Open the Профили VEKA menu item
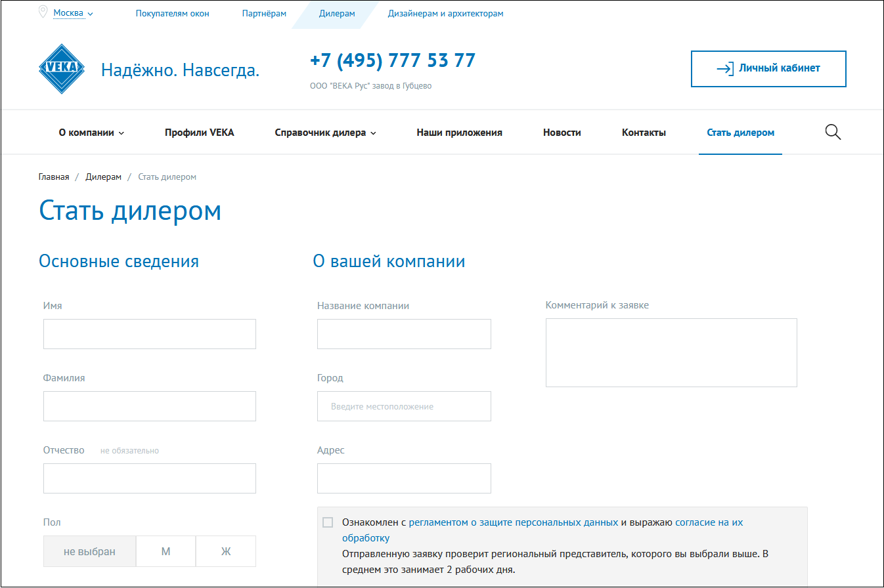Screen dimensions: 884x588 pyautogui.click(x=199, y=133)
